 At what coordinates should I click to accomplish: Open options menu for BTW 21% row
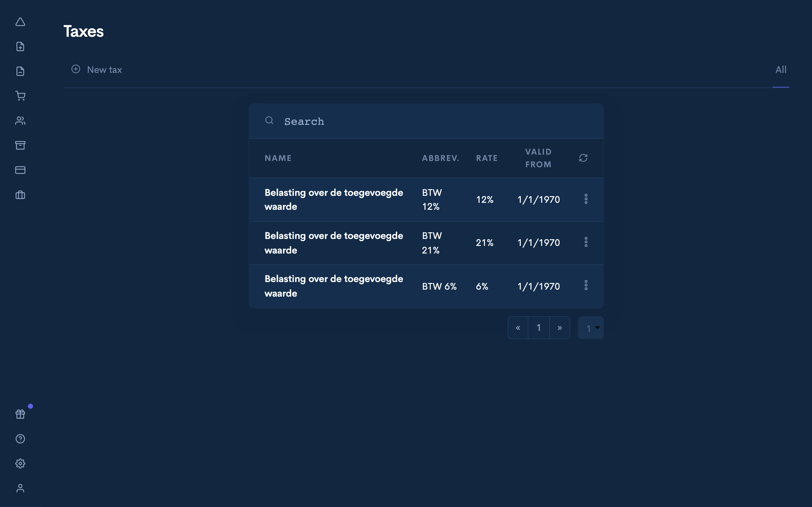tap(586, 242)
